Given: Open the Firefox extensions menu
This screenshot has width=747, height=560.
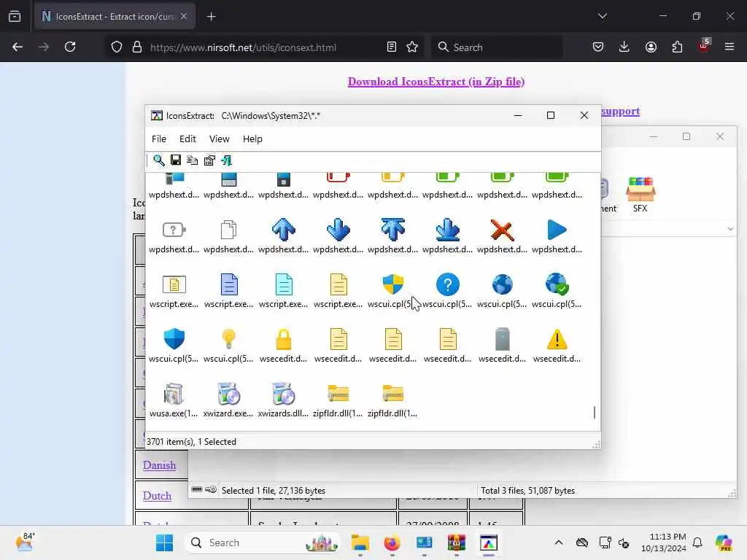Looking at the screenshot, I should (x=677, y=47).
